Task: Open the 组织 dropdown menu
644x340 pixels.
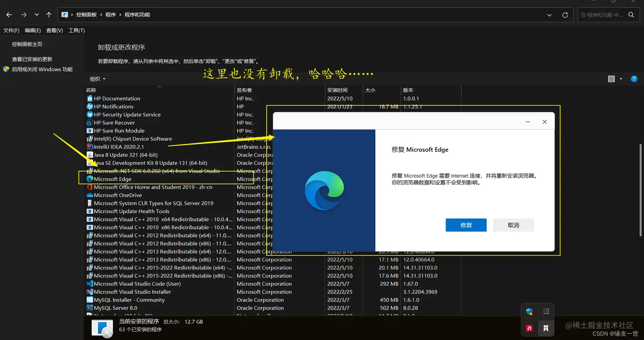Action: tap(97, 78)
